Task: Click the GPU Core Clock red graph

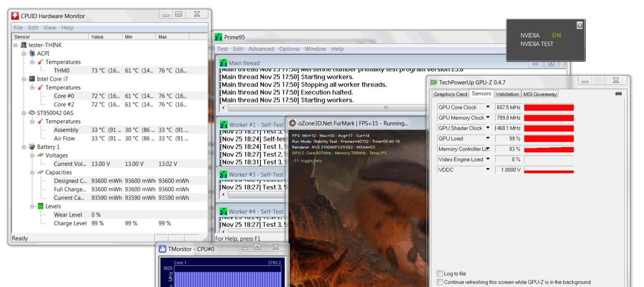Action: pyautogui.click(x=549, y=107)
